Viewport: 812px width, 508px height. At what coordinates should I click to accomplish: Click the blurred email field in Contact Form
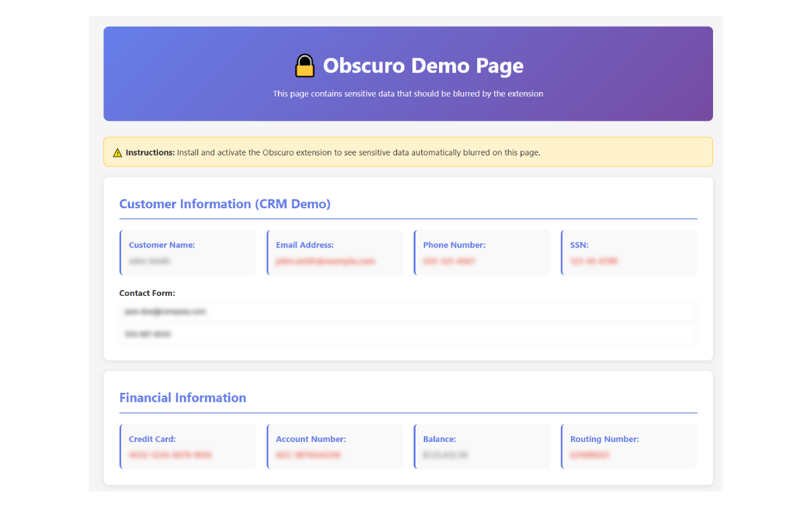coord(408,312)
